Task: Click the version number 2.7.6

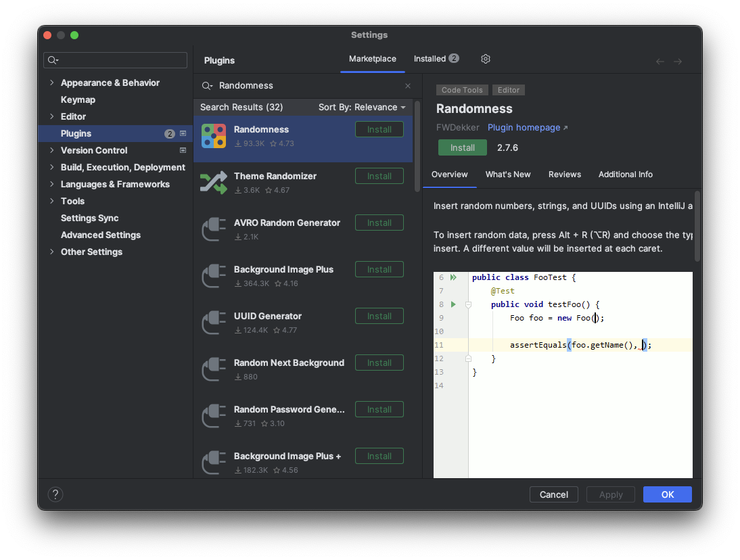Action: point(507,147)
